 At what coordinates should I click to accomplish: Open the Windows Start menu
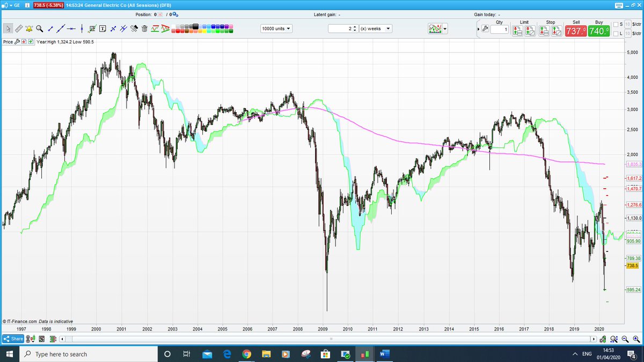pyautogui.click(x=10, y=354)
